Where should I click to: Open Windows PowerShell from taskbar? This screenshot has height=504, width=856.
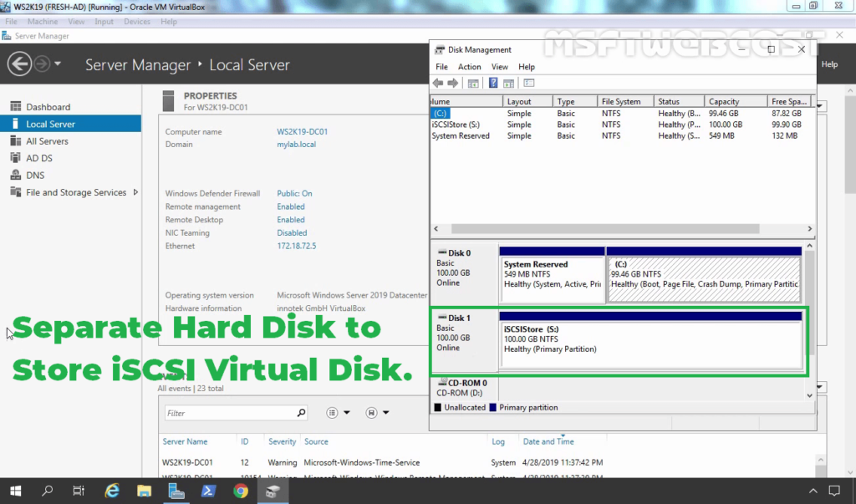click(x=208, y=491)
